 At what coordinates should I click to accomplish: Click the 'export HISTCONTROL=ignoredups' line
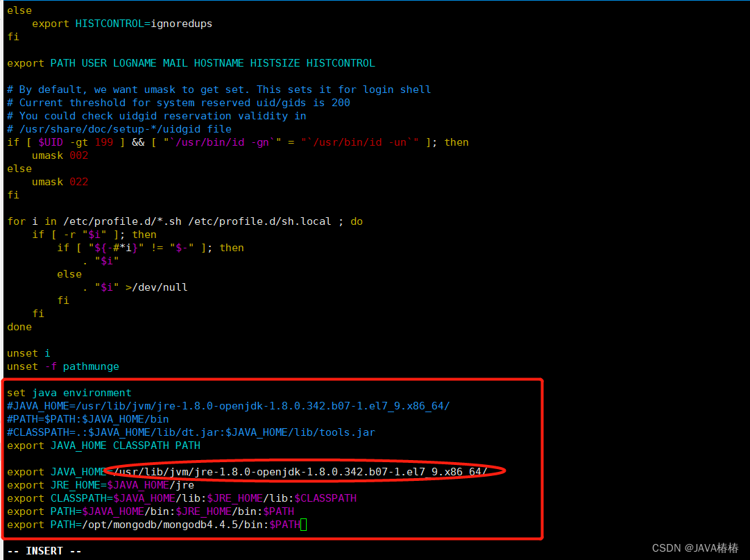(x=121, y=23)
